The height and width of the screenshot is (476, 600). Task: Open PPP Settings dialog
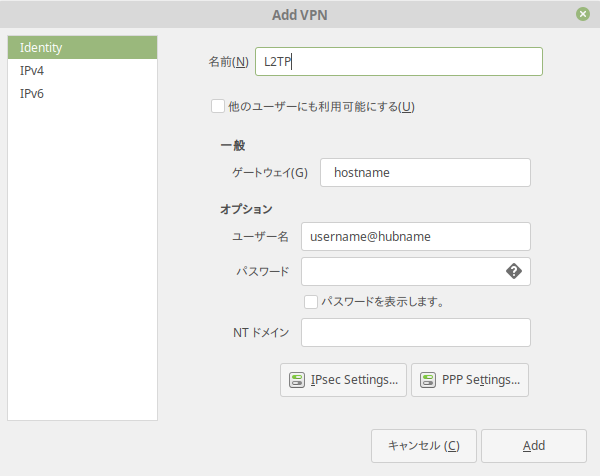pyautogui.click(x=470, y=380)
